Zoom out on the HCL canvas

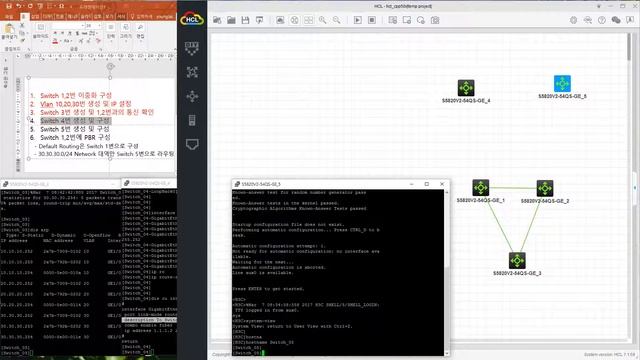pyautogui.click(x=336, y=20)
